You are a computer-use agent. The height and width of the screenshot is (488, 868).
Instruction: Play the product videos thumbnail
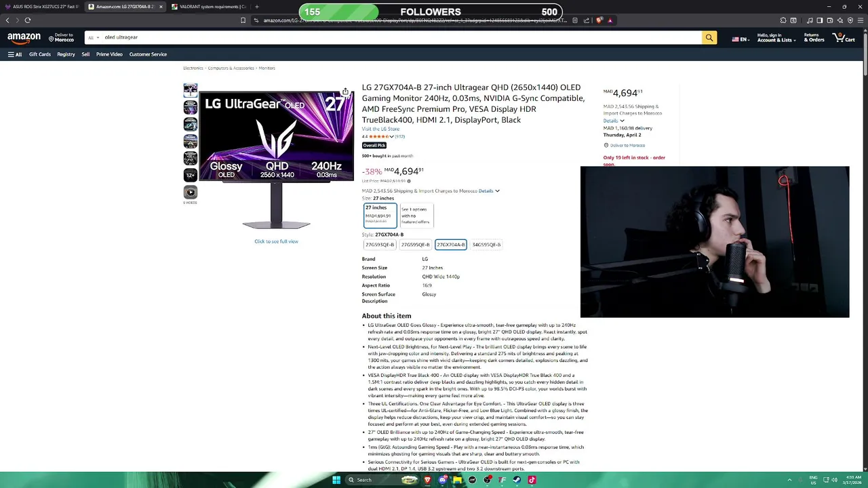pyautogui.click(x=191, y=192)
